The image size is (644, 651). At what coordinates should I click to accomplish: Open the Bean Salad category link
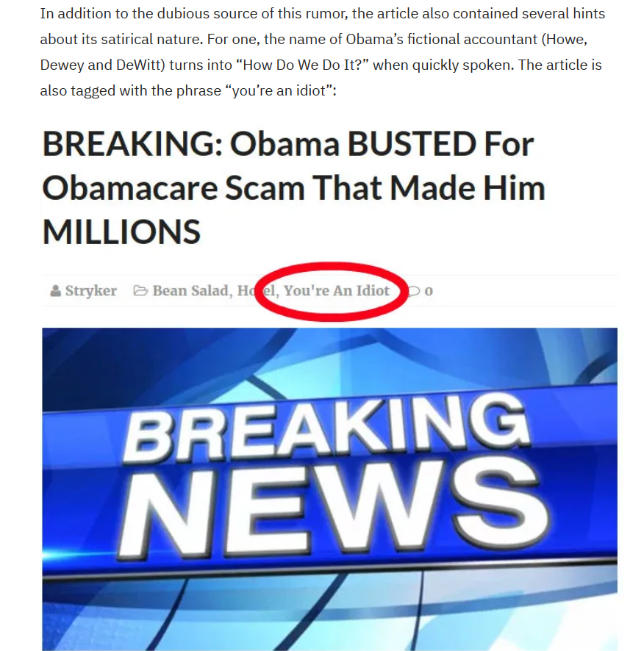[190, 291]
